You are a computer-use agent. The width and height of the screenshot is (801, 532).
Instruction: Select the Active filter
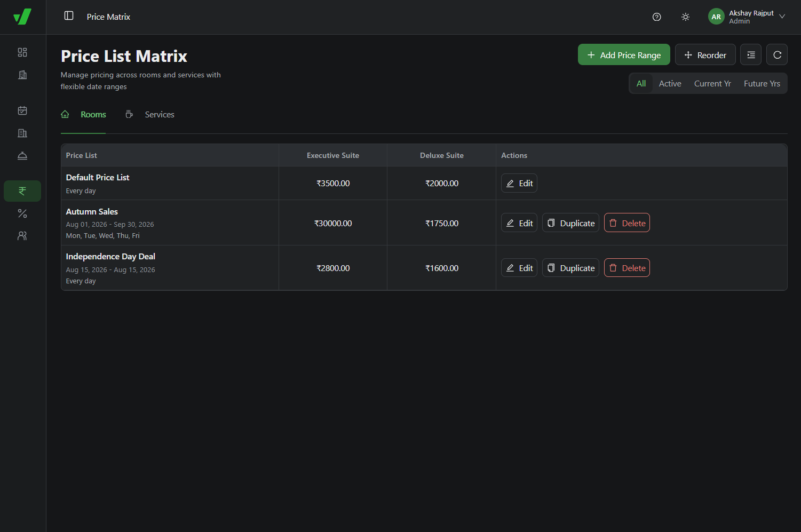(670, 84)
